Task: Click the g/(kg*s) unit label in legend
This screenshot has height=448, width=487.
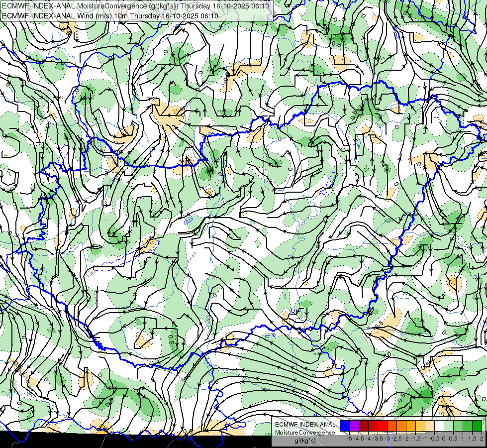Action: point(305,441)
